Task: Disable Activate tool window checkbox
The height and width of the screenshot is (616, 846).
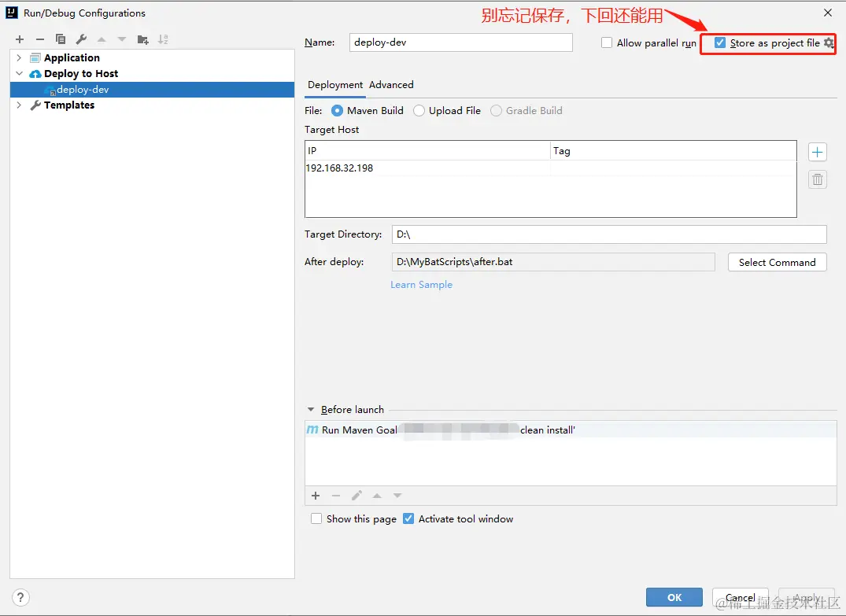Action: click(x=408, y=519)
